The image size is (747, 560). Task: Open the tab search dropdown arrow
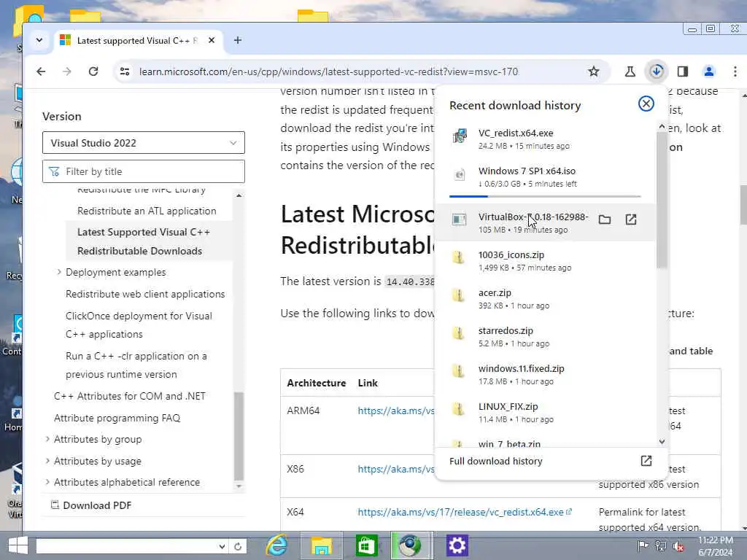(x=39, y=41)
